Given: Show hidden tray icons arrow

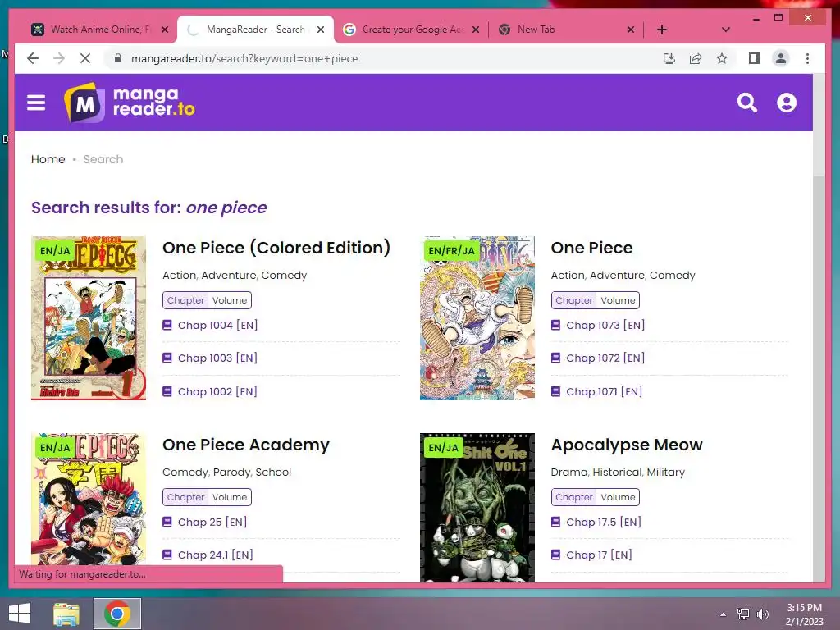Looking at the screenshot, I should tap(723, 614).
